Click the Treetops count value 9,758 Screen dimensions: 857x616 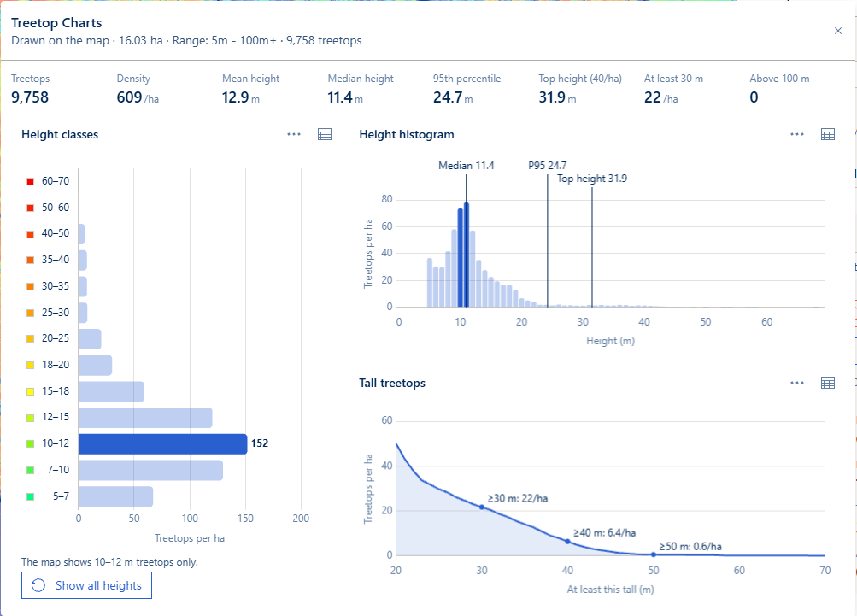click(30, 97)
